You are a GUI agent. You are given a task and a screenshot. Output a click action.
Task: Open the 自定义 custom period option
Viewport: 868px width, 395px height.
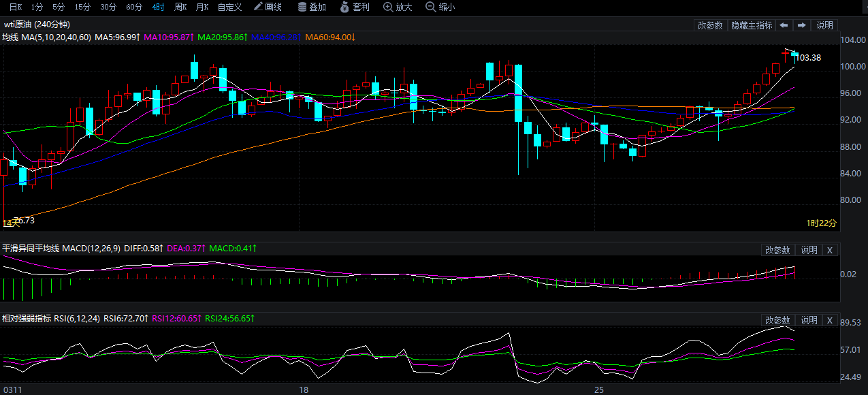tap(229, 7)
